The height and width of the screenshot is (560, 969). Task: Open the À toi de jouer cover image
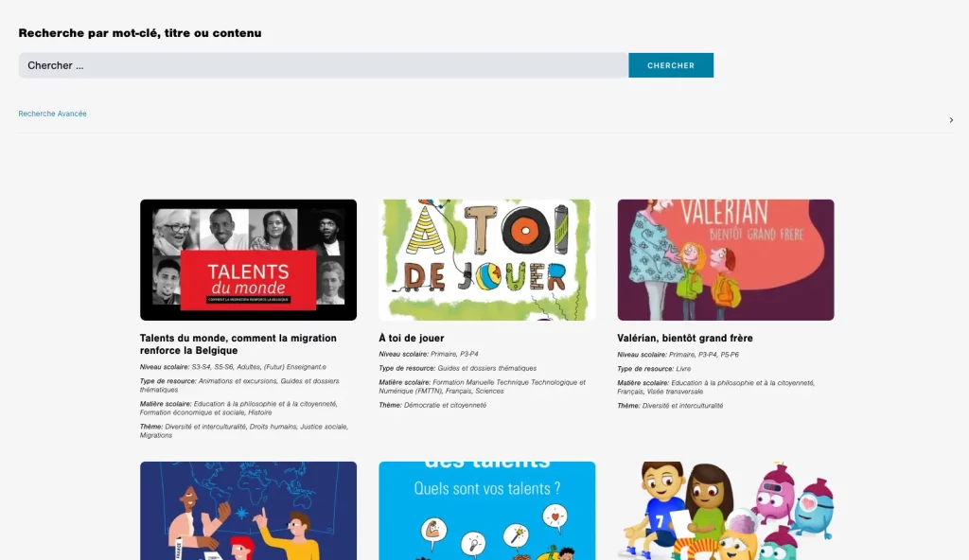point(487,259)
